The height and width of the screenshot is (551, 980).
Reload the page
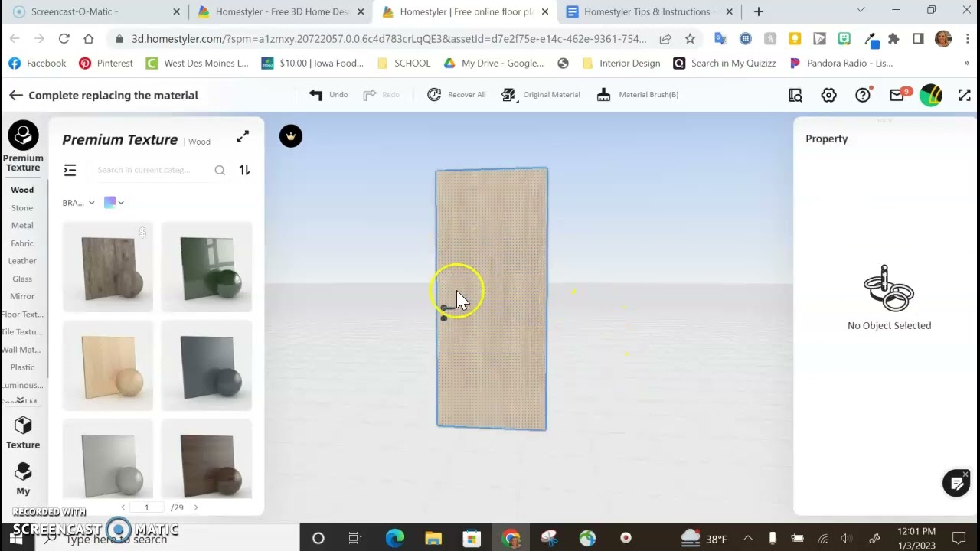coord(64,39)
